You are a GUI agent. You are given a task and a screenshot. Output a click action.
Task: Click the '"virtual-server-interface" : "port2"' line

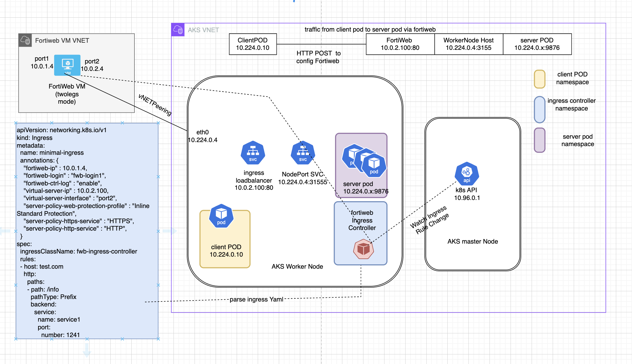point(70,198)
